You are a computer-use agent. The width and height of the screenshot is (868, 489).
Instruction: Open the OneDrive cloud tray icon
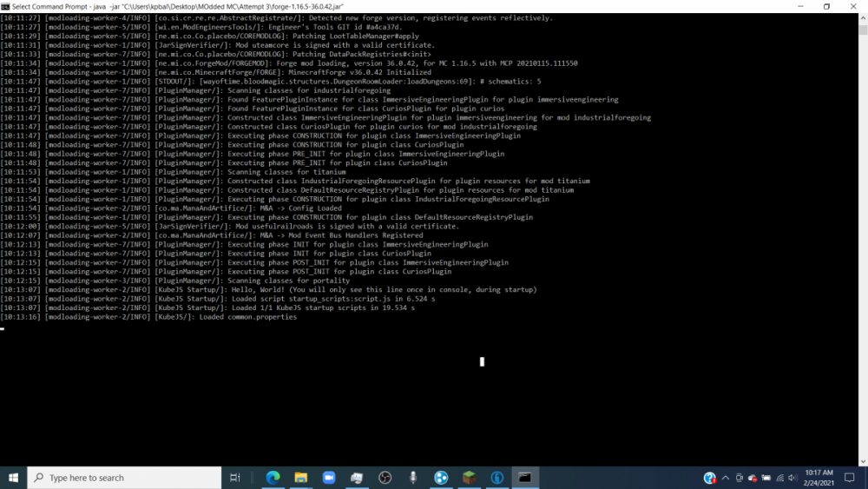pos(753,478)
